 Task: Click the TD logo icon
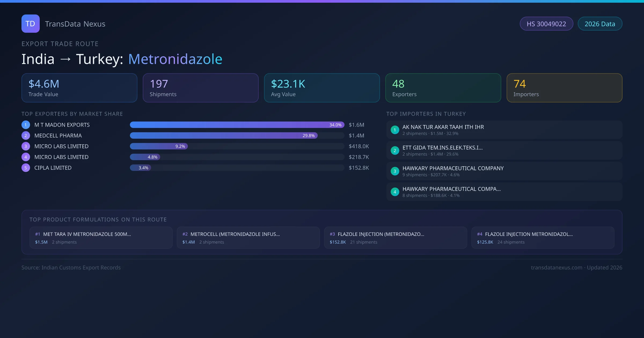30,24
